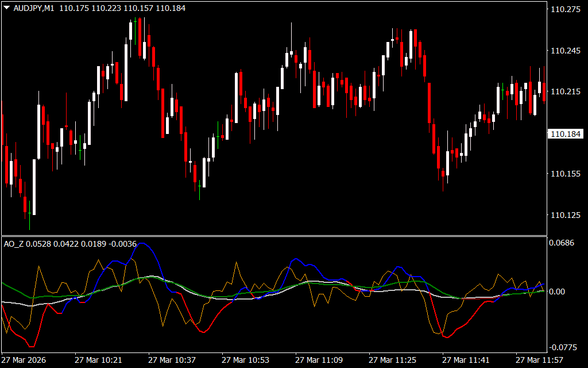Click the 27 Mar 10:37 time marker

click(172, 360)
